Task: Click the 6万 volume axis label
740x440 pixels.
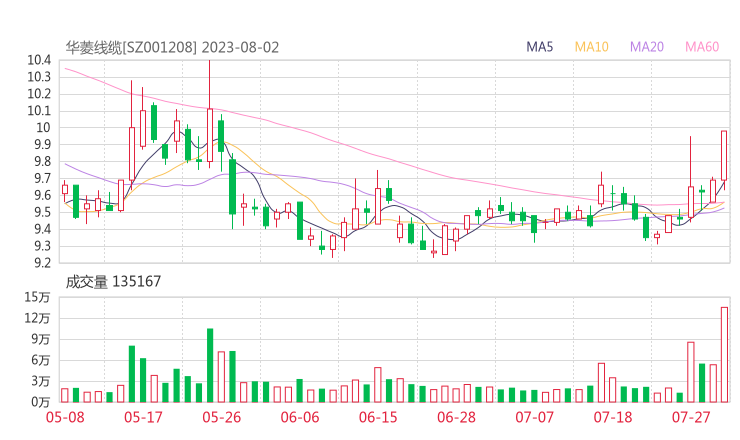Action: tap(40, 360)
